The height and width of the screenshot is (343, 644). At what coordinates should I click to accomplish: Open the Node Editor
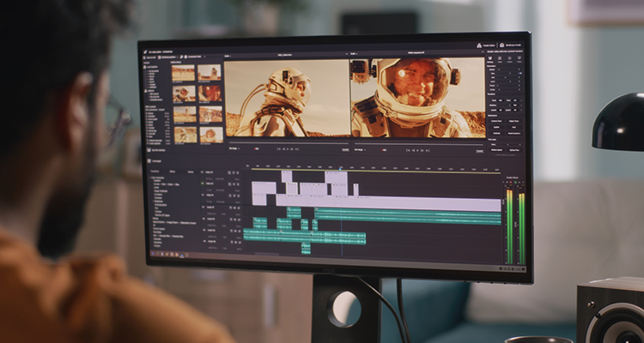pyautogui.click(x=486, y=45)
